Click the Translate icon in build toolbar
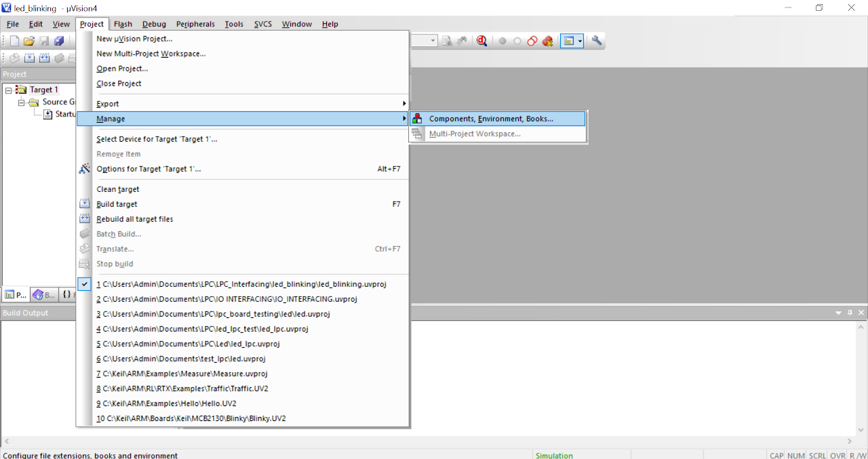 click(x=14, y=58)
